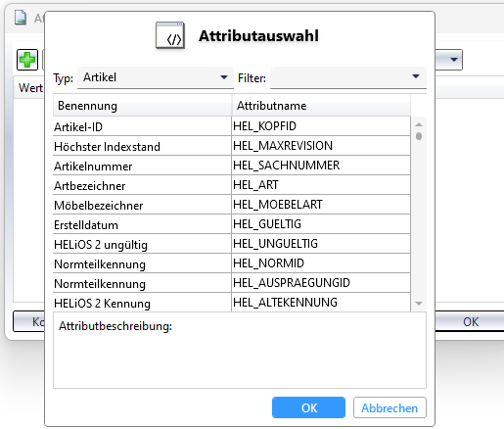Click the document icon in background window title
The height and width of the screenshot is (429, 504).
click(x=21, y=18)
